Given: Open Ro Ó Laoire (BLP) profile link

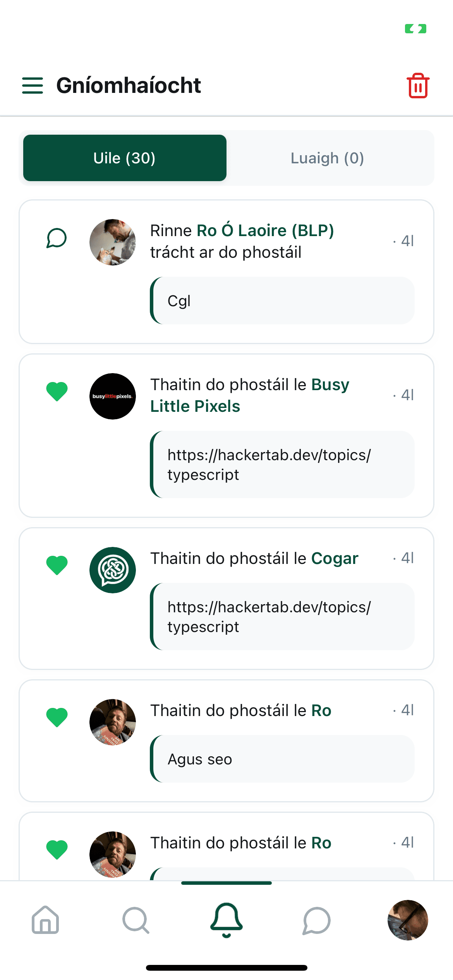Looking at the screenshot, I should [x=265, y=230].
